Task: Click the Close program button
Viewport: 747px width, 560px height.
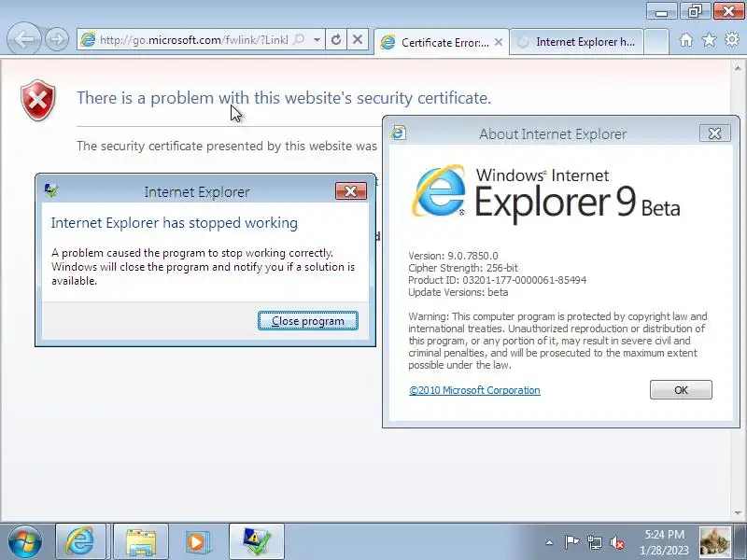Action: 308,321
